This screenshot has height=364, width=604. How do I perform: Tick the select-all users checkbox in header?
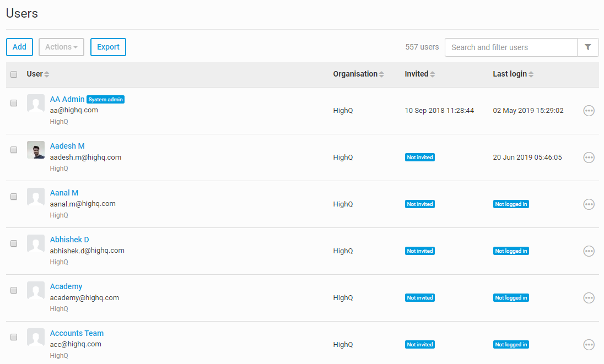pyautogui.click(x=14, y=74)
